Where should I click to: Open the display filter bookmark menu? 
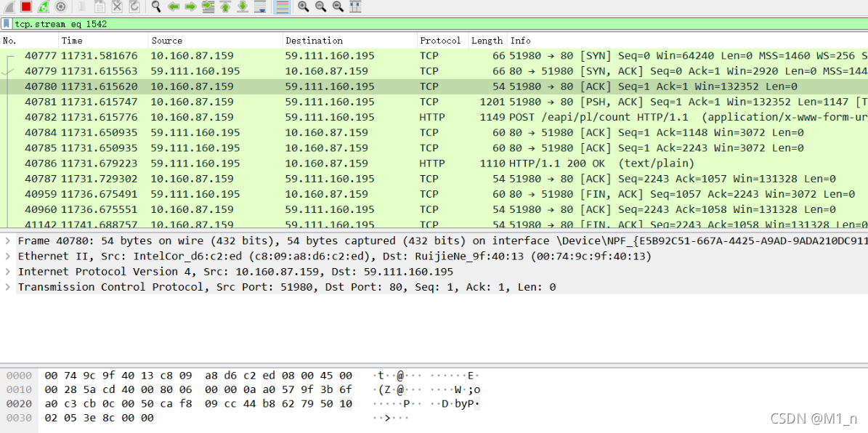click(x=7, y=24)
